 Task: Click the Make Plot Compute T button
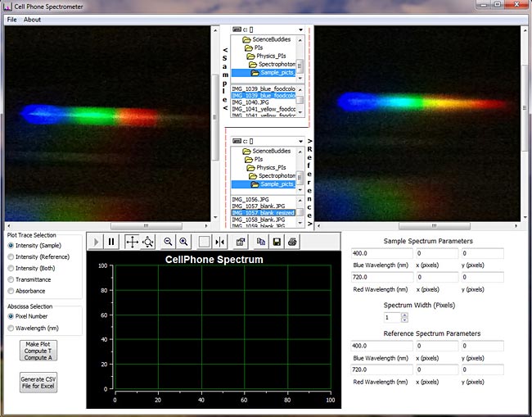[x=38, y=350]
